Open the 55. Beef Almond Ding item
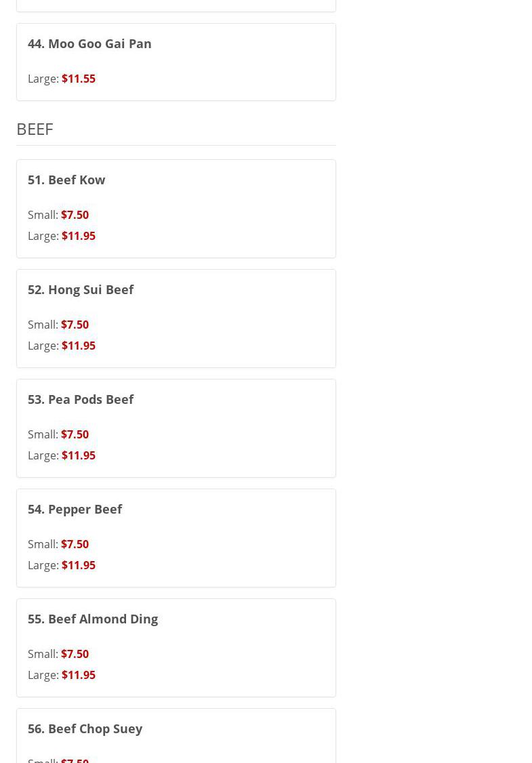 coord(93,619)
